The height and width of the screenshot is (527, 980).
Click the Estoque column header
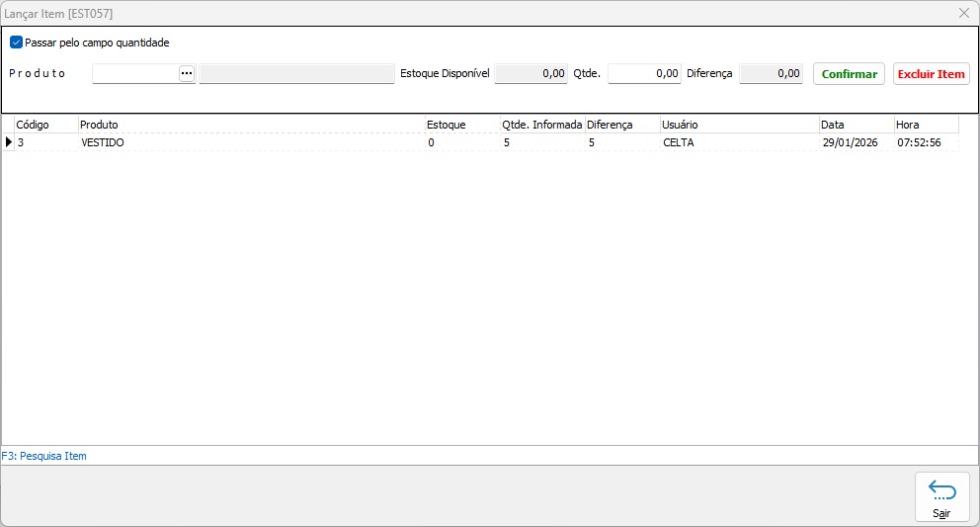(461, 125)
